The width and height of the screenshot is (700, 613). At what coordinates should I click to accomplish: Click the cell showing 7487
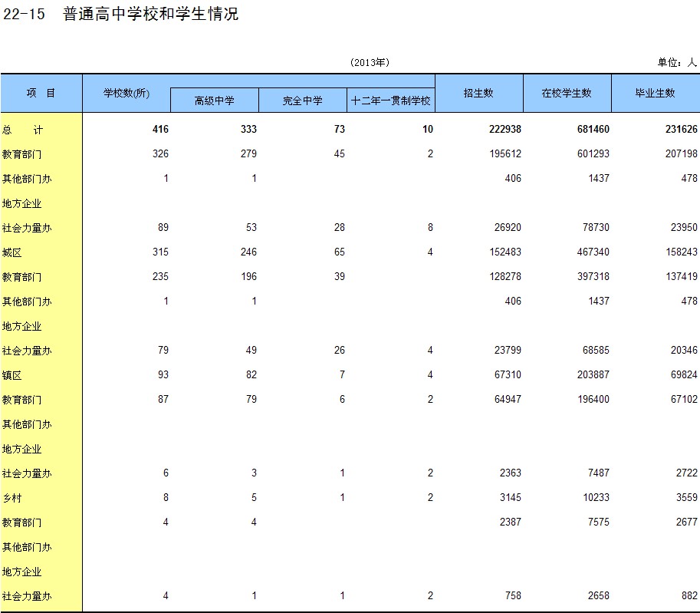click(598, 473)
